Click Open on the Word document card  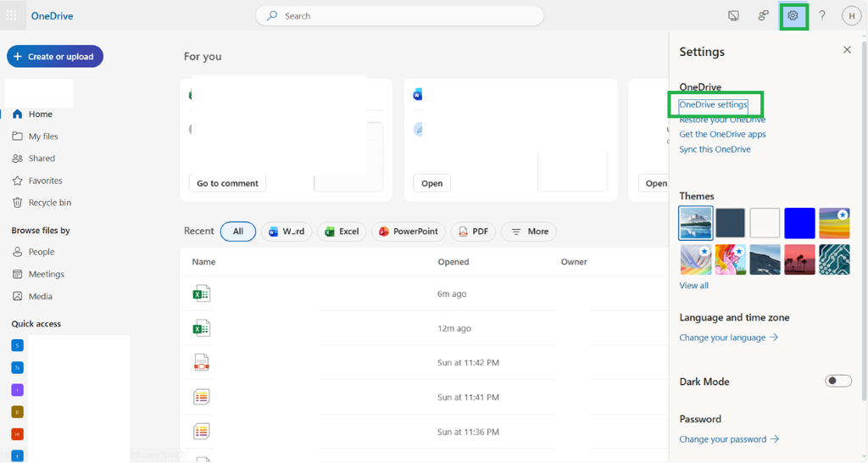pos(431,183)
